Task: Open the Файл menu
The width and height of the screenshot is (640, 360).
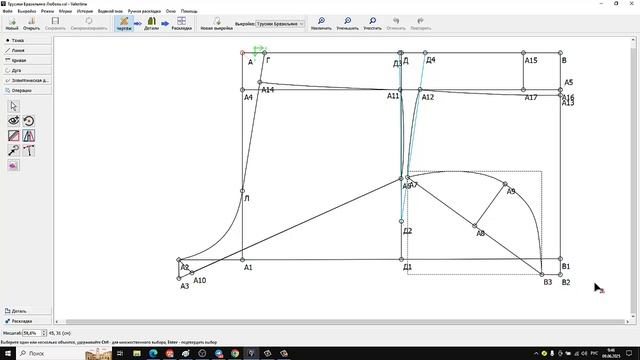Action: pyautogui.click(x=7, y=11)
